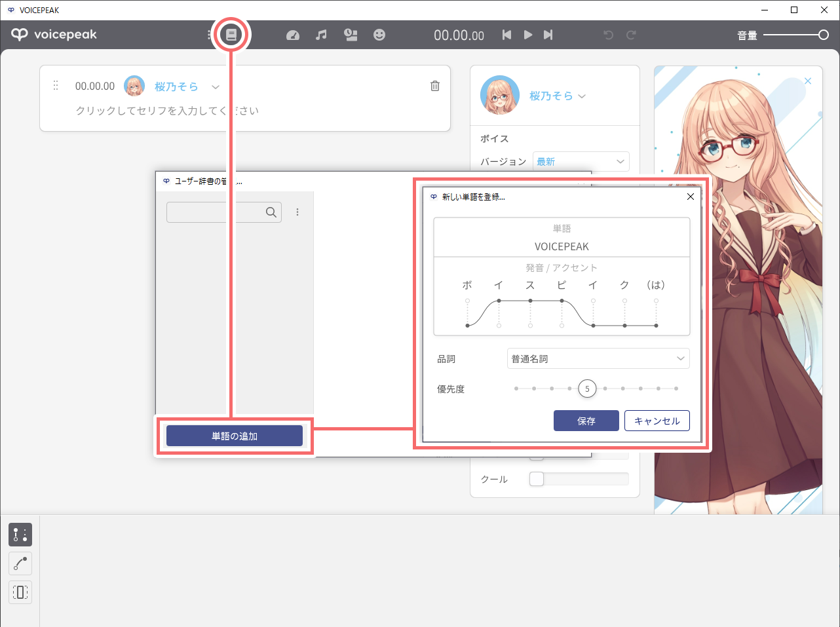Redo the last undone action

[631, 35]
